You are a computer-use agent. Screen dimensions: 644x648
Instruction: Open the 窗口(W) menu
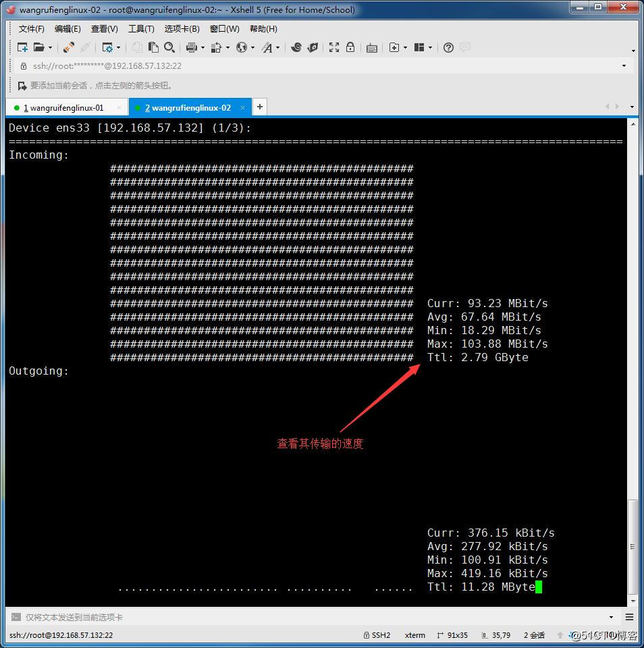point(224,28)
